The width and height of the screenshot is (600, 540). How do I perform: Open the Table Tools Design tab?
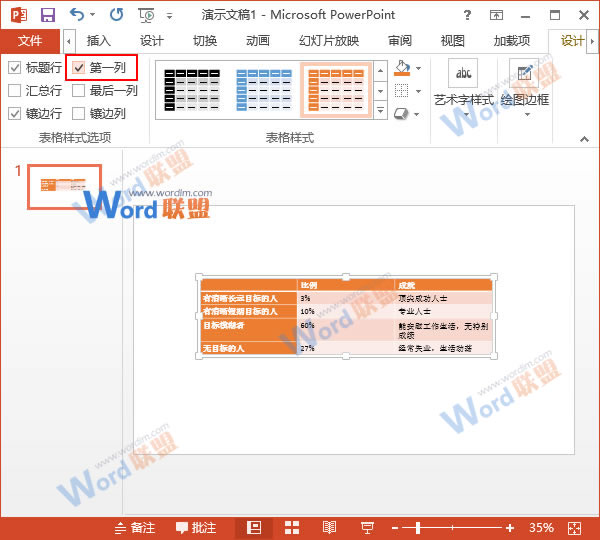[572, 41]
